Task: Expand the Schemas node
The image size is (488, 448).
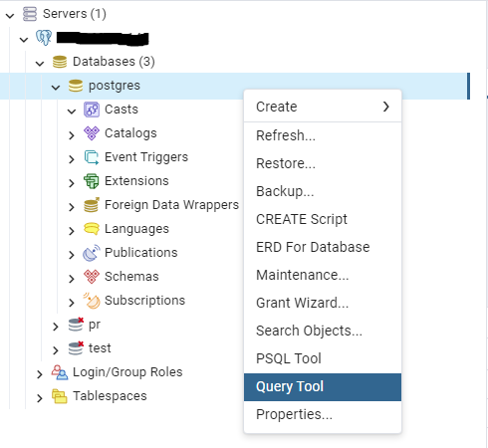Action: [x=72, y=279]
